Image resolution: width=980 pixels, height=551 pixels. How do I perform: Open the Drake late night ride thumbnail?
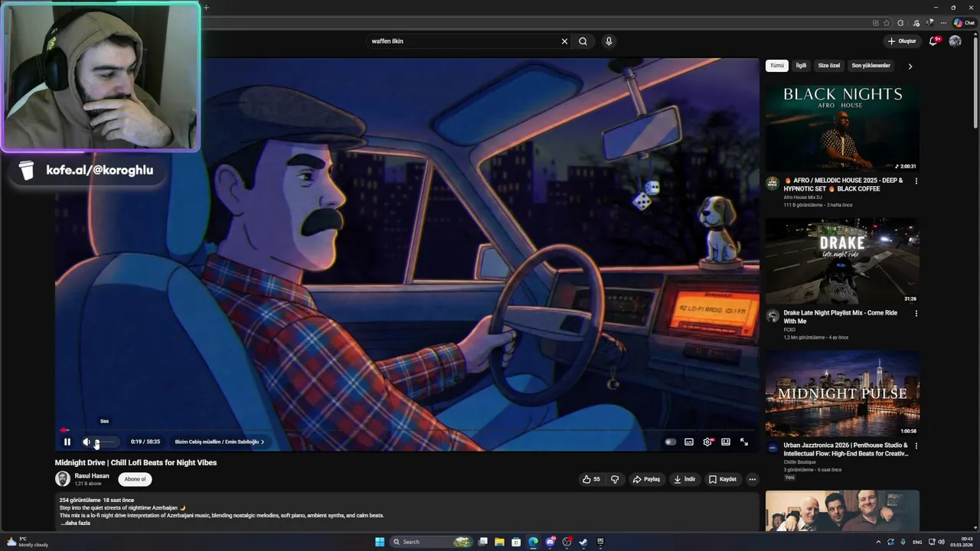click(x=842, y=261)
